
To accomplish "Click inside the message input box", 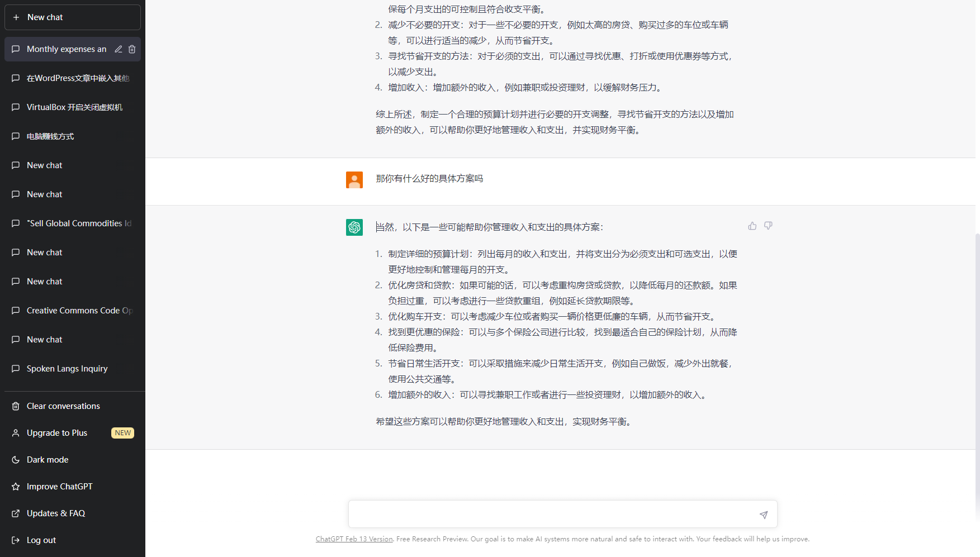I will pyautogui.click(x=553, y=514).
